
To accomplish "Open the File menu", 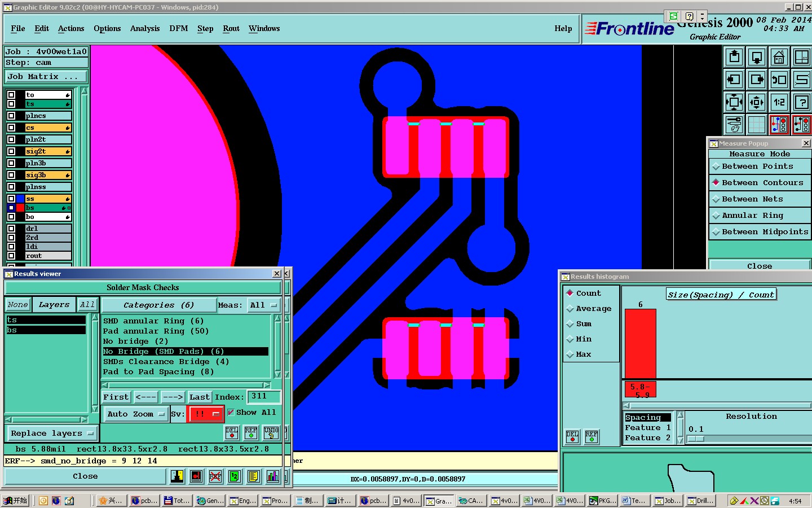I will [18, 29].
